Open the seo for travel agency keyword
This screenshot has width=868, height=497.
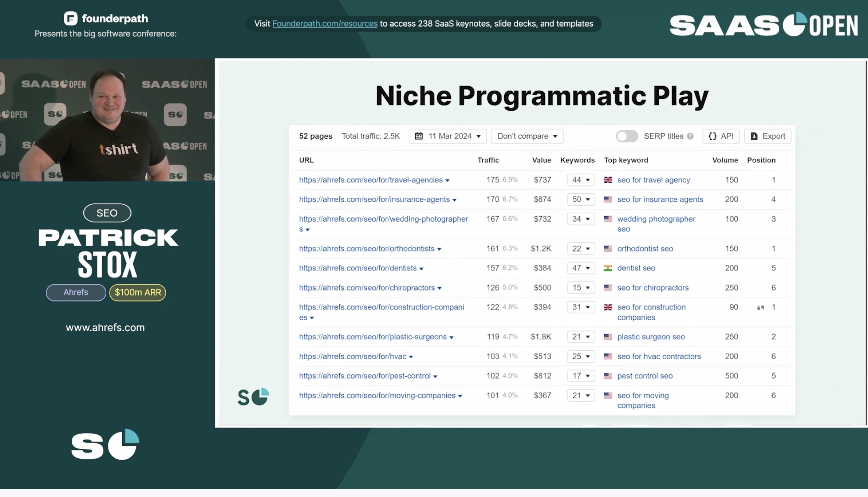point(653,180)
